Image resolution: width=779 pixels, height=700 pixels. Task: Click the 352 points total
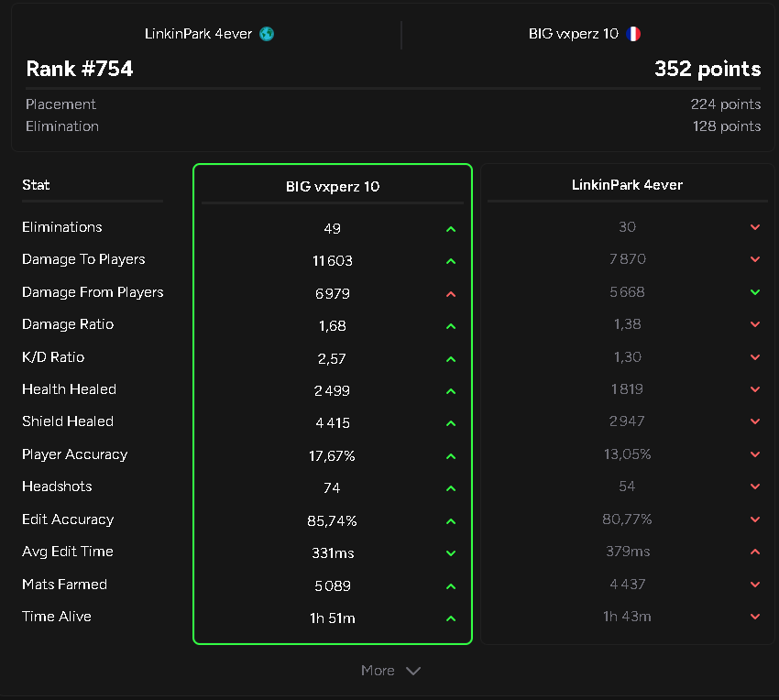coord(708,69)
